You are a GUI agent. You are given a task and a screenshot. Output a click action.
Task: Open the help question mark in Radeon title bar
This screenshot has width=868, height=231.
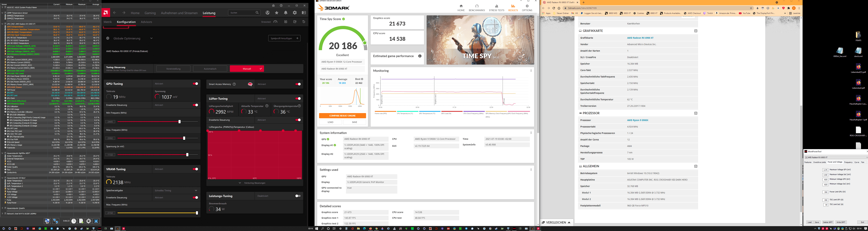tap(281, 6)
